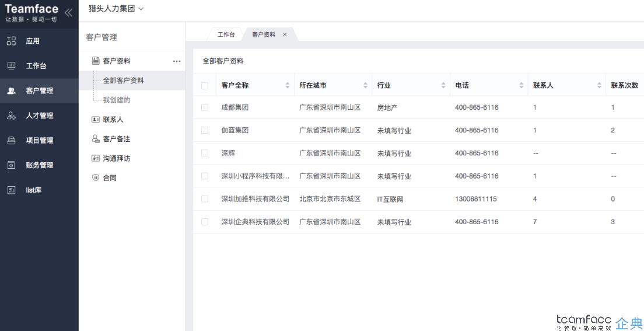Open 项目管理 in the sidebar
644x331 pixels.
40,140
